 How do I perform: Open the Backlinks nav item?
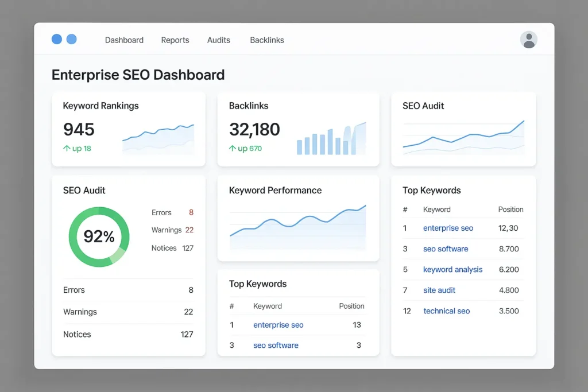pyautogui.click(x=267, y=40)
